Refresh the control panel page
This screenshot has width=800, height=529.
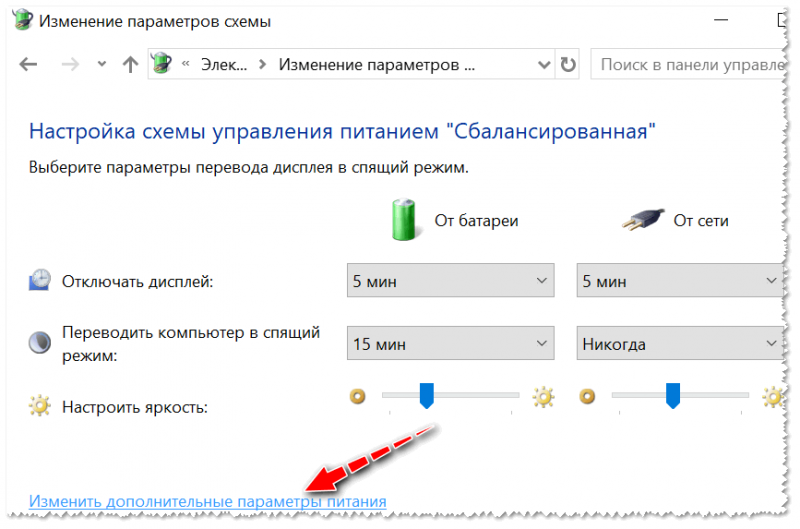pos(568,64)
